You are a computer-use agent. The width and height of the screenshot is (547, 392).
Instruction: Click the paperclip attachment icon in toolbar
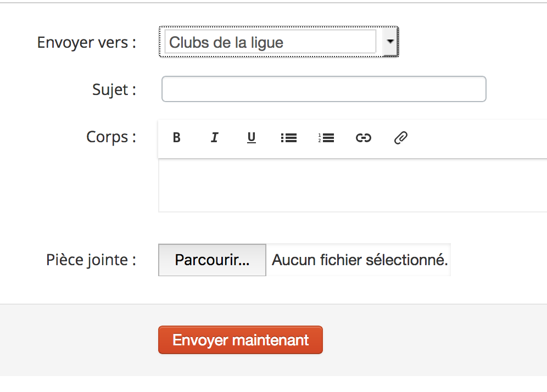click(401, 138)
